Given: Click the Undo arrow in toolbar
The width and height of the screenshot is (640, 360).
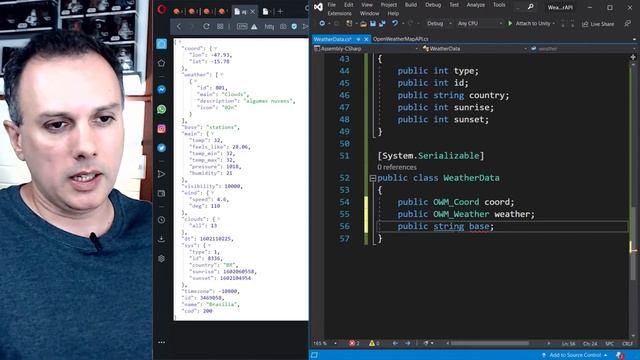Looking at the screenshot, I should 395,24.
